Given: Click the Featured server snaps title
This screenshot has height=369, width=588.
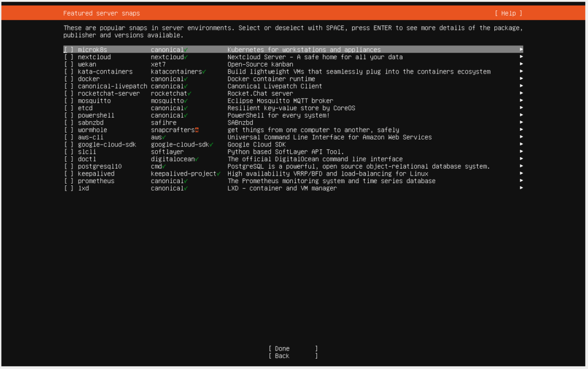Looking at the screenshot, I should 101,13.
